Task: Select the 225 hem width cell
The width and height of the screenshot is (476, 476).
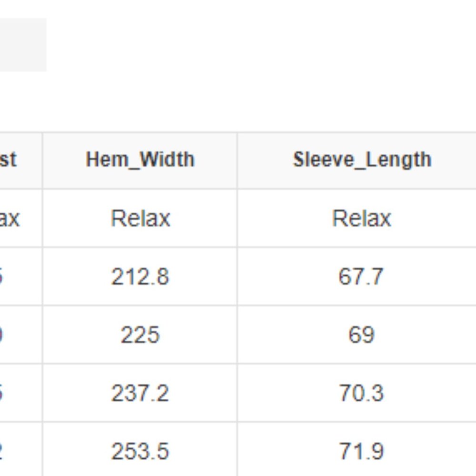Action: coord(140,335)
